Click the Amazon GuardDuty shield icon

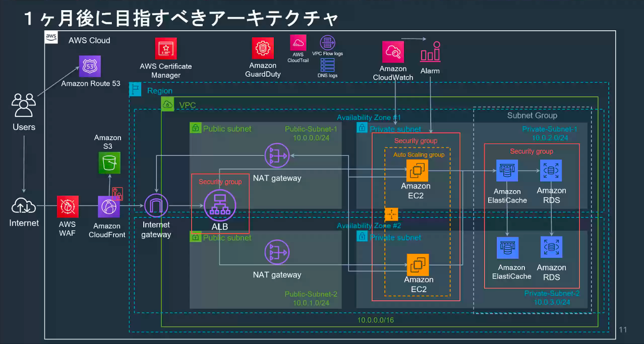pos(263,48)
